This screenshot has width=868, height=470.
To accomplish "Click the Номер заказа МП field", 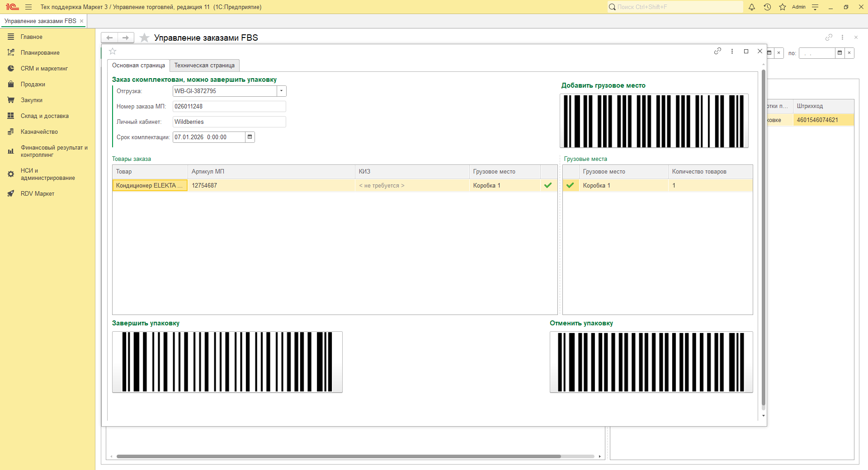I will click(x=229, y=106).
